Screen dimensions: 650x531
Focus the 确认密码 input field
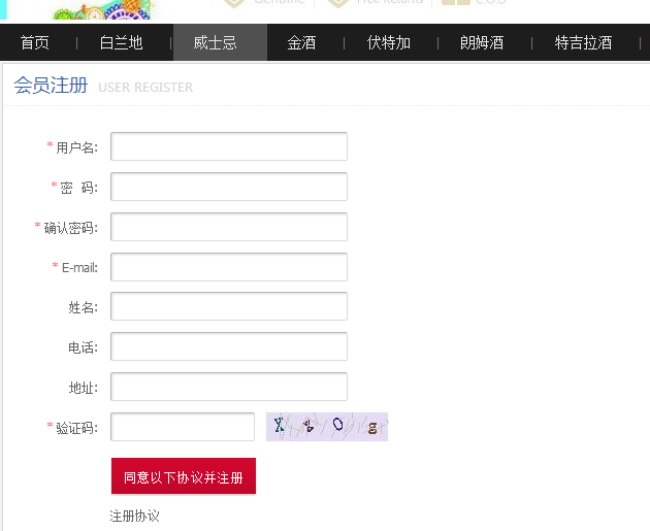click(229, 227)
